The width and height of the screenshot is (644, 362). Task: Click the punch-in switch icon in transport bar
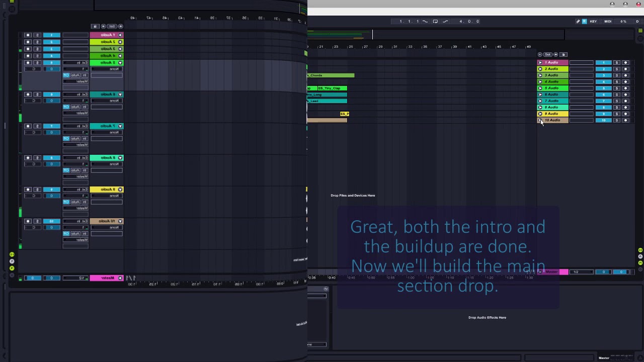(x=425, y=21)
